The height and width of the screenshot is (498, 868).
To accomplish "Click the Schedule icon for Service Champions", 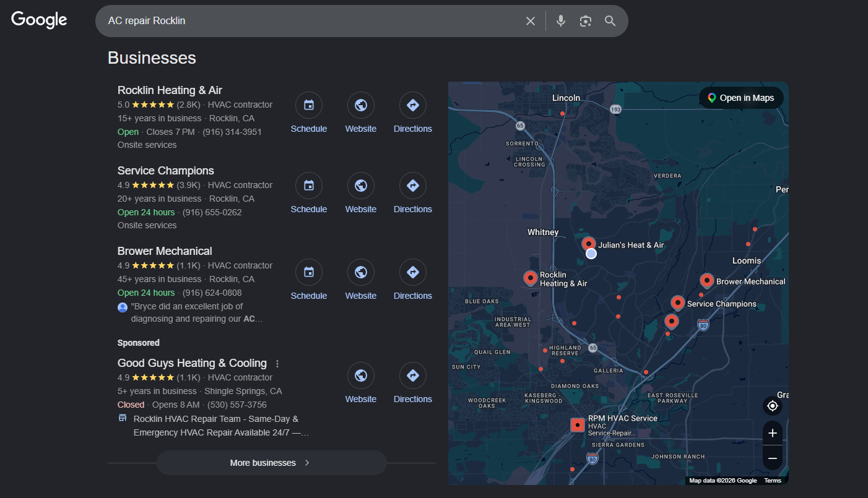I will coord(309,186).
